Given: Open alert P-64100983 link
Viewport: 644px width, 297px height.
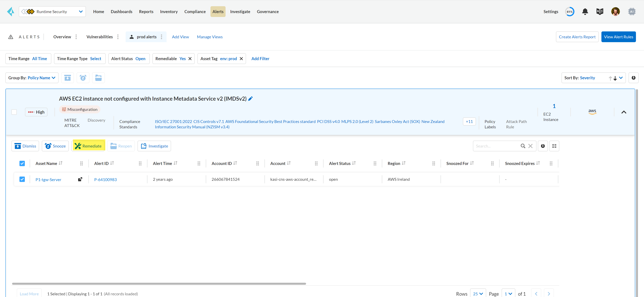Looking at the screenshot, I should (105, 180).
